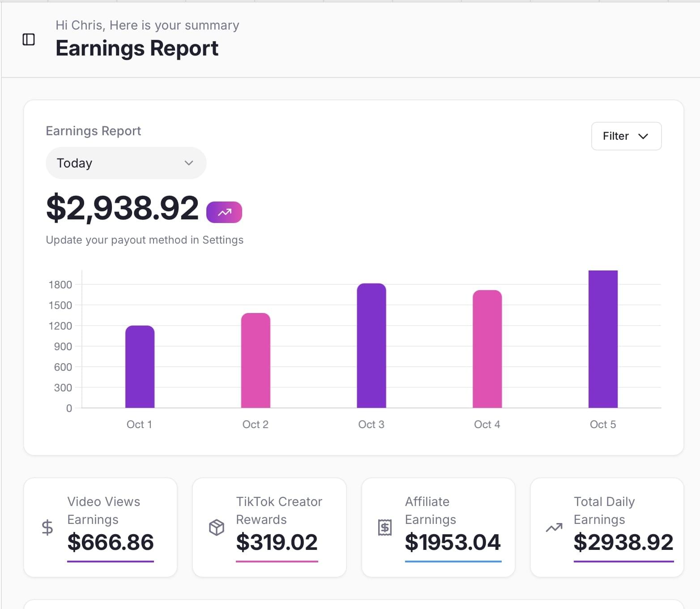Open the Video Views Earnings card amount
The height and width of the screenshot is (609, 700).
click(x=111, y=542)
